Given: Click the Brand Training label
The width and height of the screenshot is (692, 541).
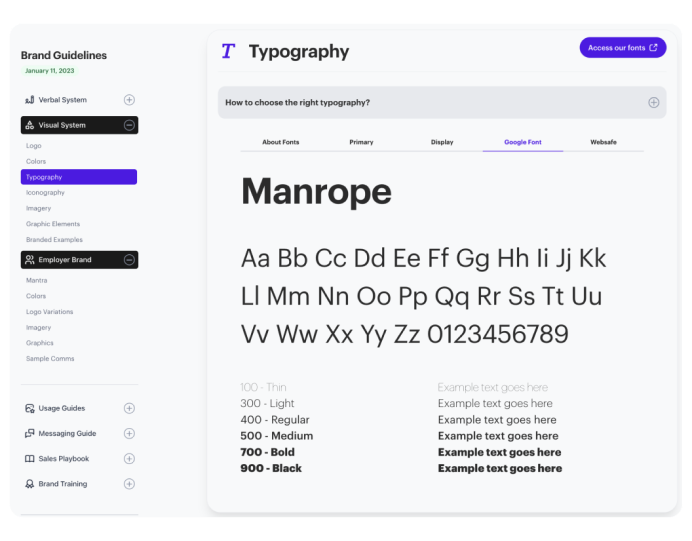Looking at the screenshot, I should [63, 484].
